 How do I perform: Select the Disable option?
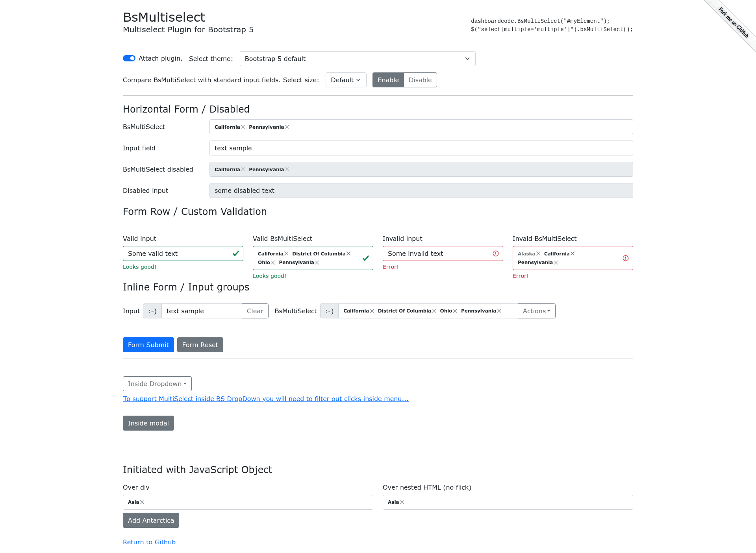(420, 80)
